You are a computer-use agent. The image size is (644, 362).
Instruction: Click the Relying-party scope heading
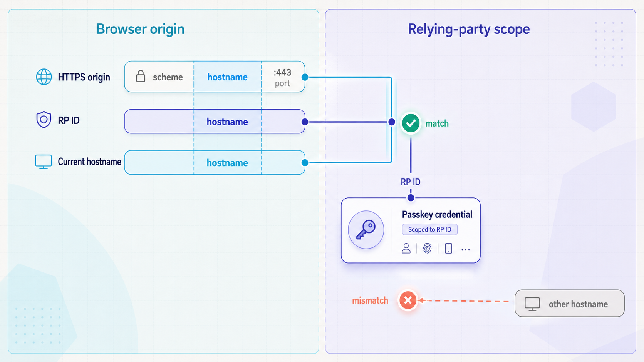[x=469, y=29]
